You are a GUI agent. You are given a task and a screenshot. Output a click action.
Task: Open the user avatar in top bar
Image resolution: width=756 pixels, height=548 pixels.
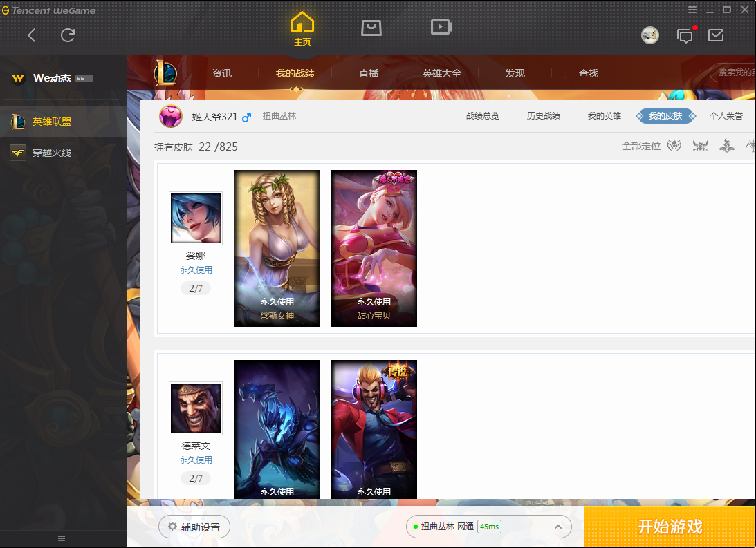pyautogui.click(x=650, y=35)
